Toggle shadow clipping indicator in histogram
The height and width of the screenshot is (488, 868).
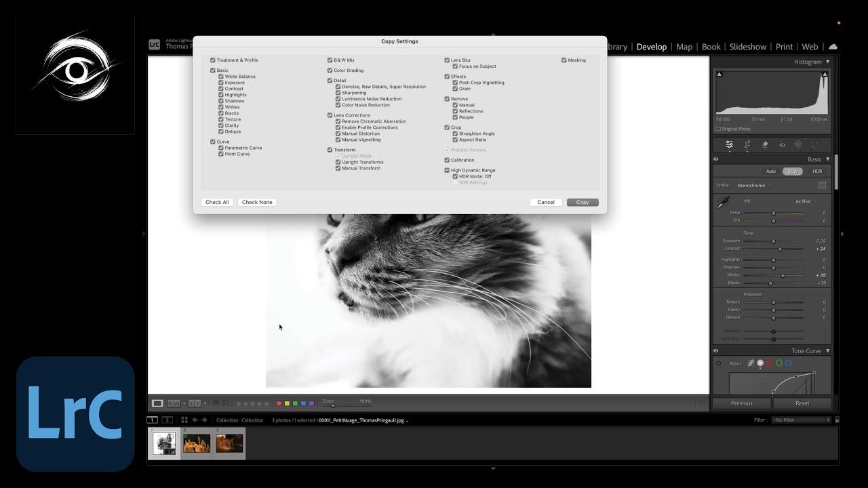(719, 74)
